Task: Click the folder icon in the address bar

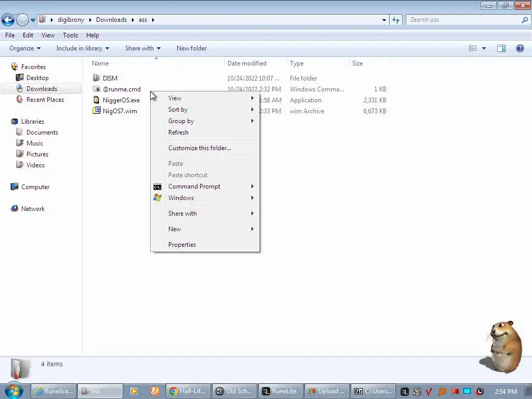Action: click(x=42, y=19)
